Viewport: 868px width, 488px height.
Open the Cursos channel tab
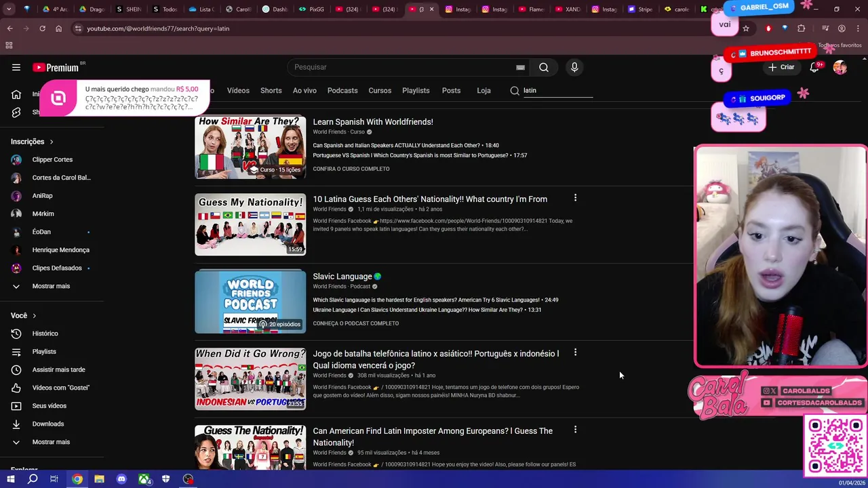[380, 90]
